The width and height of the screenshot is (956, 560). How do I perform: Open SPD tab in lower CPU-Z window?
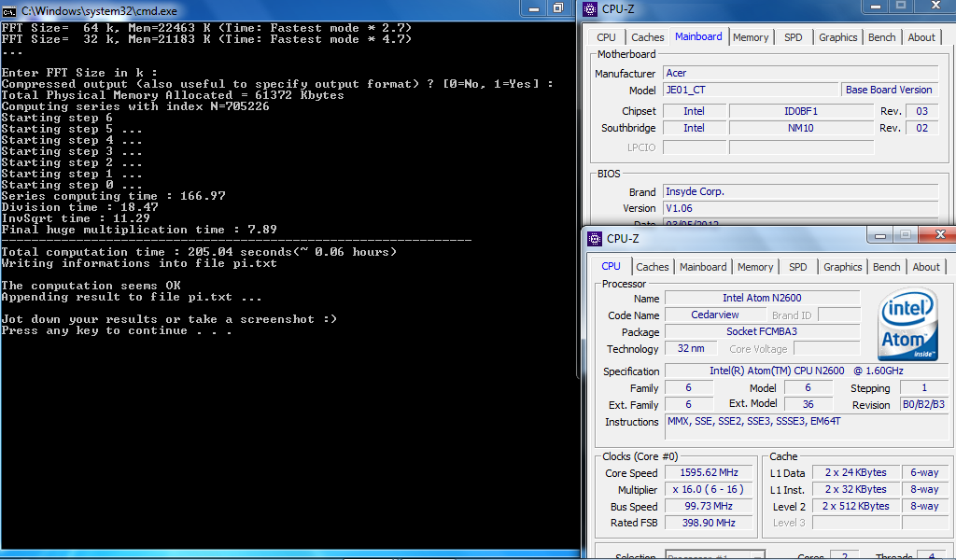(797, 267)
